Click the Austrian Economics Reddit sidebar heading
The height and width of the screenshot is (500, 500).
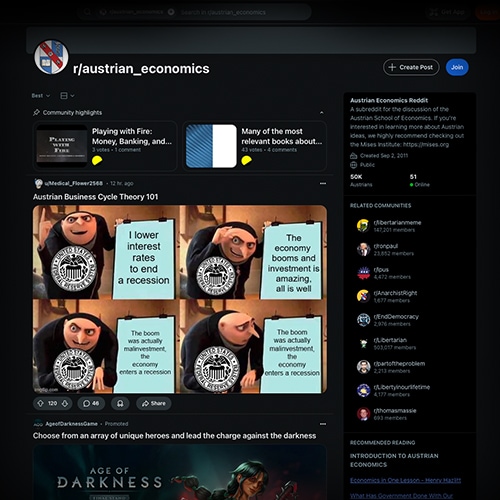[389, 100]
